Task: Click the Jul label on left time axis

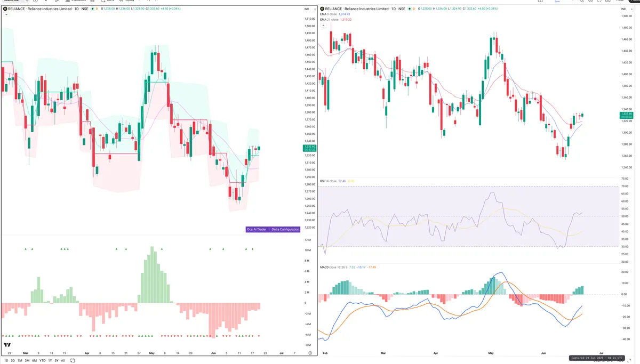Action: [281, 353]
